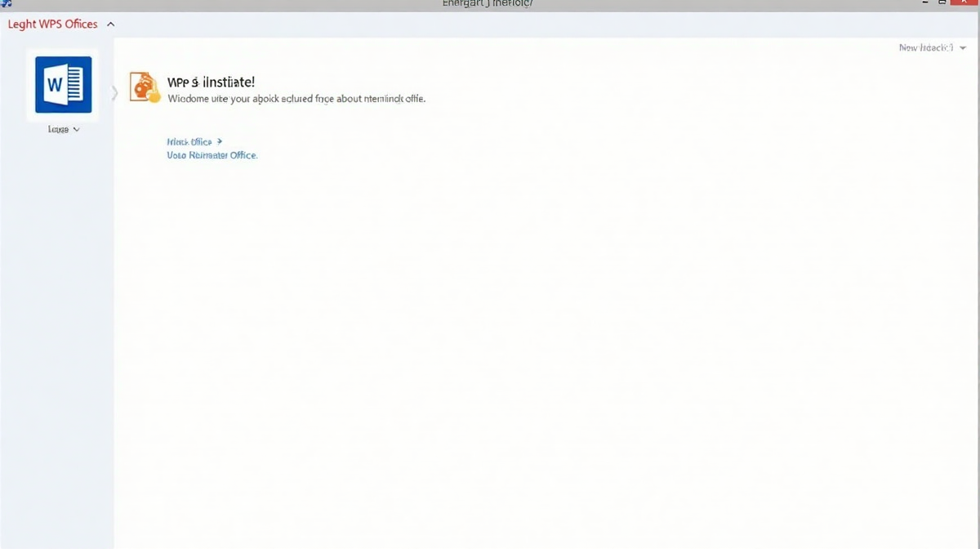Open the second blue link ending in Office.
The image size is (980, 549).
coord(212,155)
